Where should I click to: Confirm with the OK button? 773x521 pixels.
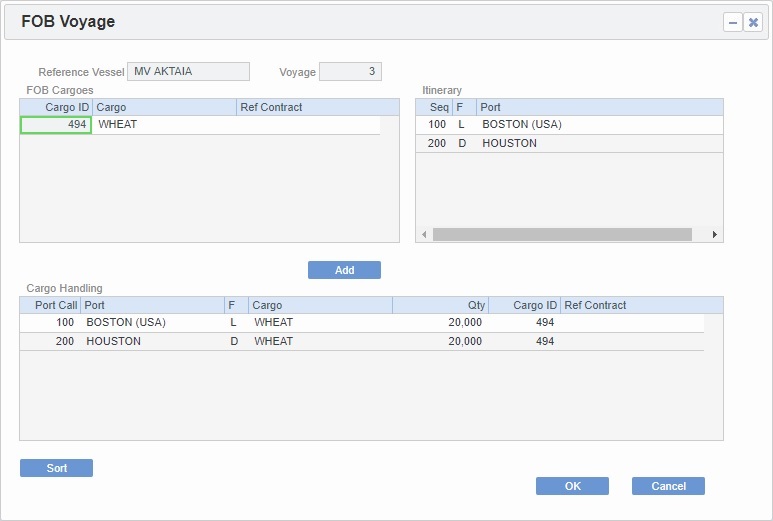click(572, 486)
